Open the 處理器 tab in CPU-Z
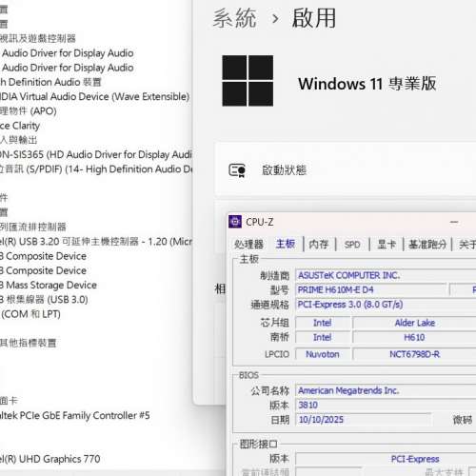This screenshot has width=476, height=476. coord(248,244)
